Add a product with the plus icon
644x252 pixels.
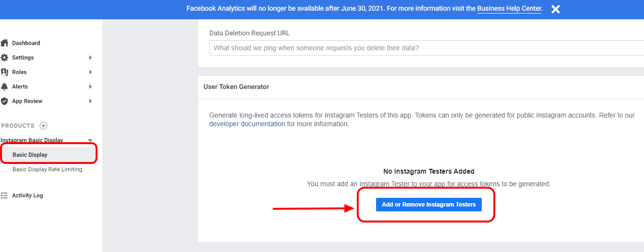(x=43, y=126)
